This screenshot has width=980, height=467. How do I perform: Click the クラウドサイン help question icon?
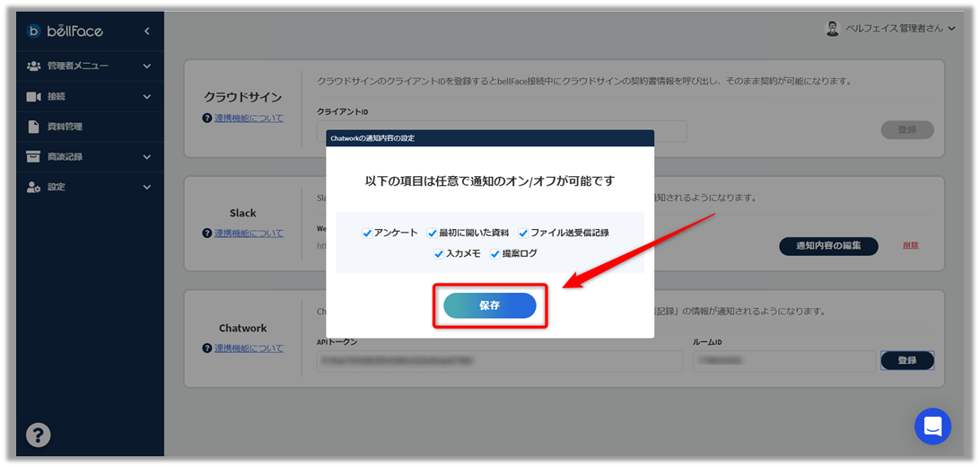207,119
